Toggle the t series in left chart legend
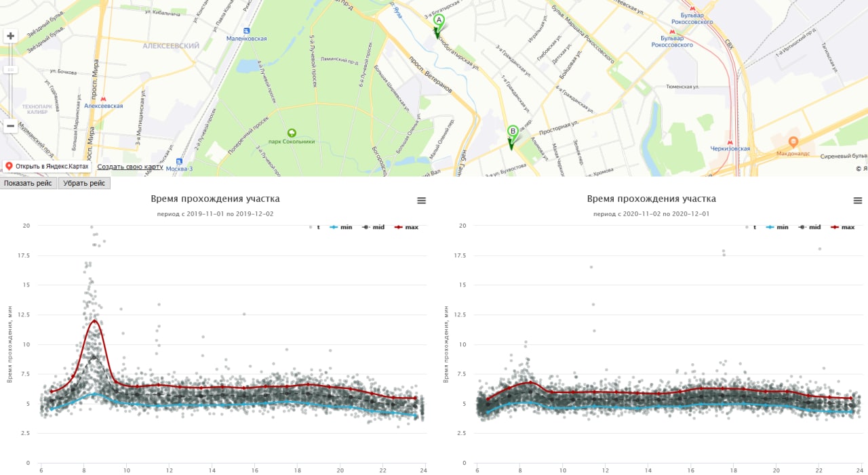Screen dimensions: 868x475 pyautogui.click(x=315, y=227)
